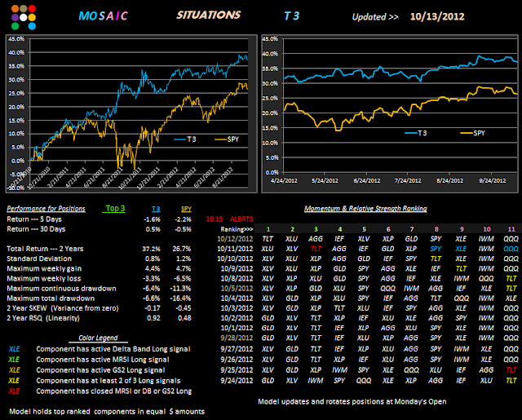Click orange XLE GS2 legend sample

(15, 370)
